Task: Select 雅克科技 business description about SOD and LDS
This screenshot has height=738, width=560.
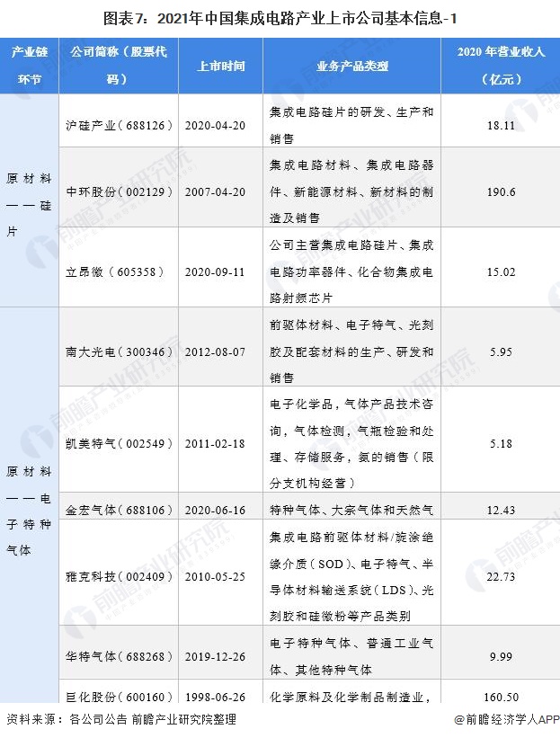Action: pos(351,576)
